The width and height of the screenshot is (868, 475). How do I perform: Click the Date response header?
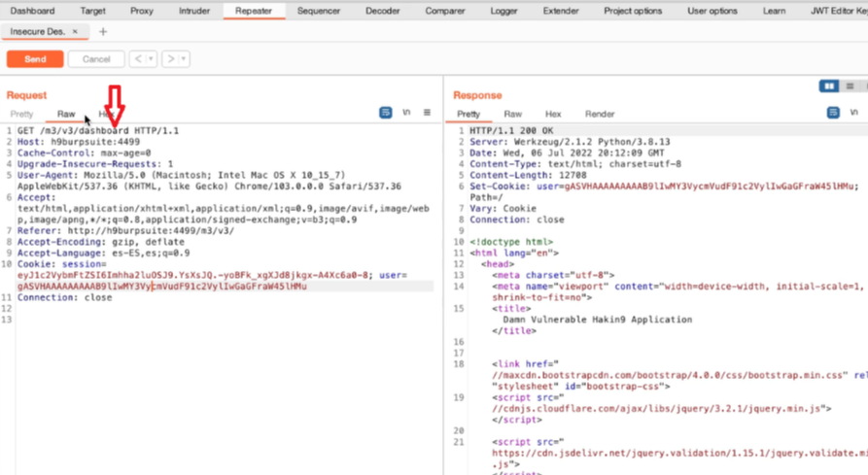(567, 153)
